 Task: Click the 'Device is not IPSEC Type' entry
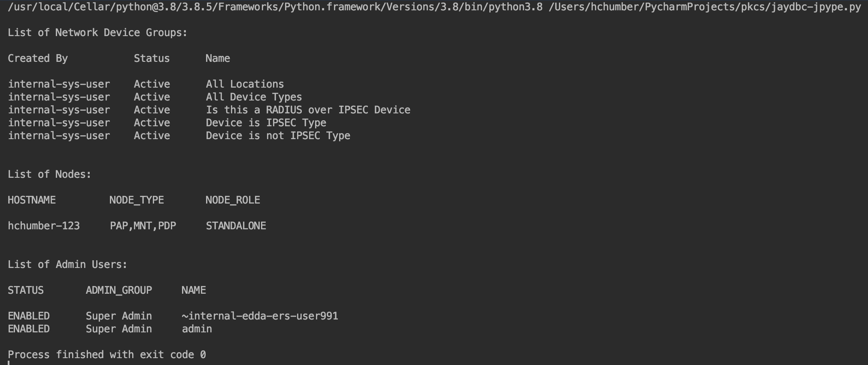pyautogui.click(x=278, y=136)
